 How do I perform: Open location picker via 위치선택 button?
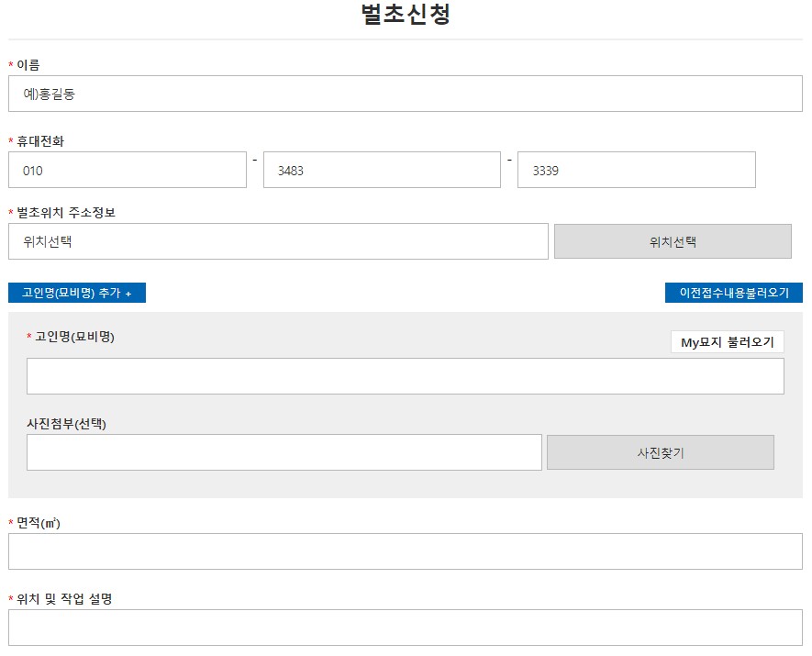673,240
